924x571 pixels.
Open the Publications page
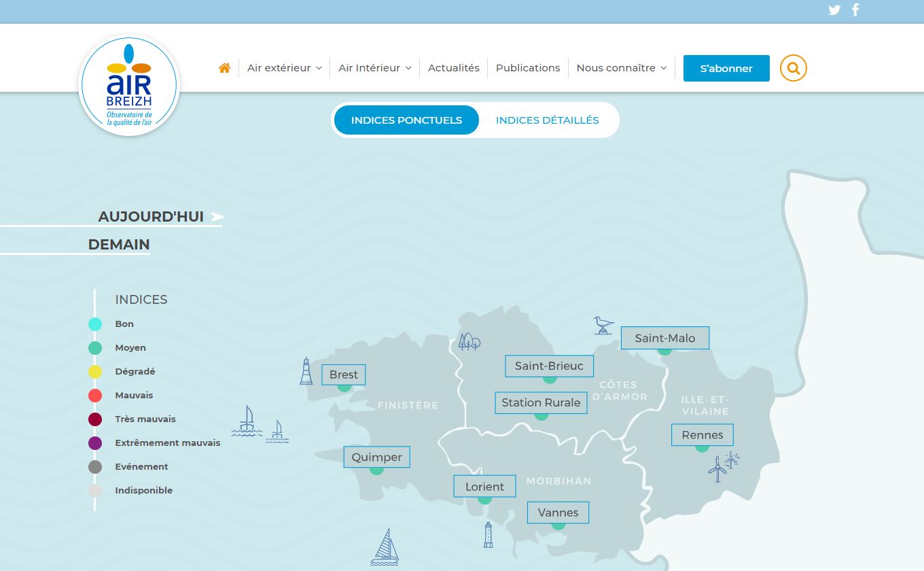(x=528, y=68)
